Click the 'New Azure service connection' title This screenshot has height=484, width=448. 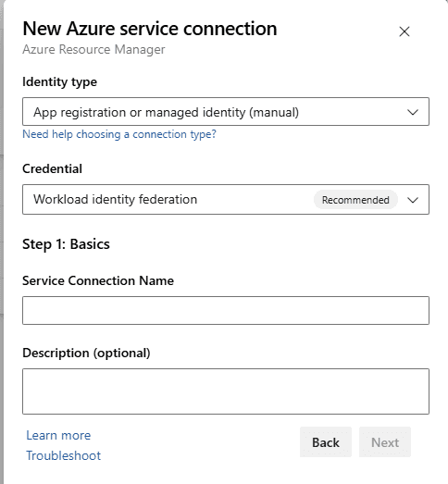pos(150,29)
